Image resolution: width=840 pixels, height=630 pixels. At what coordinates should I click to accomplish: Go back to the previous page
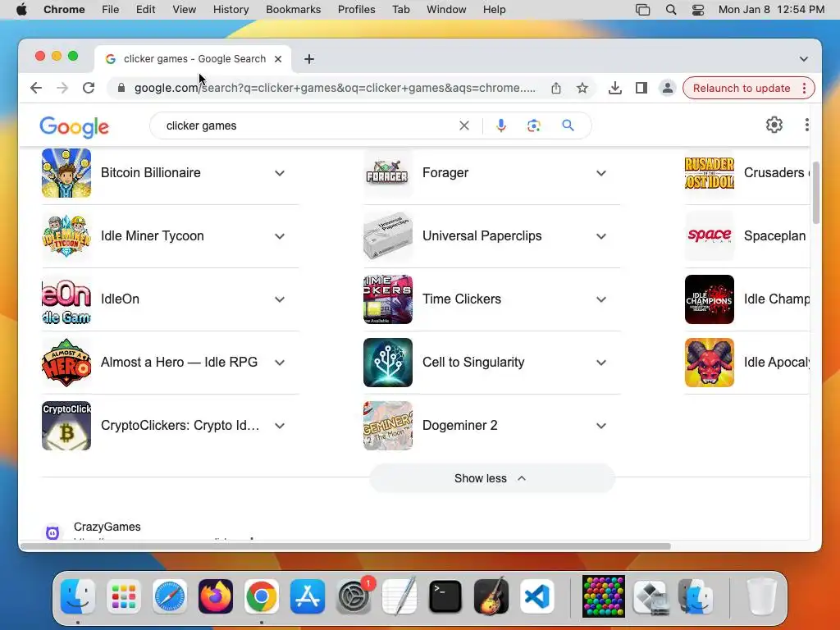point(36,88)
